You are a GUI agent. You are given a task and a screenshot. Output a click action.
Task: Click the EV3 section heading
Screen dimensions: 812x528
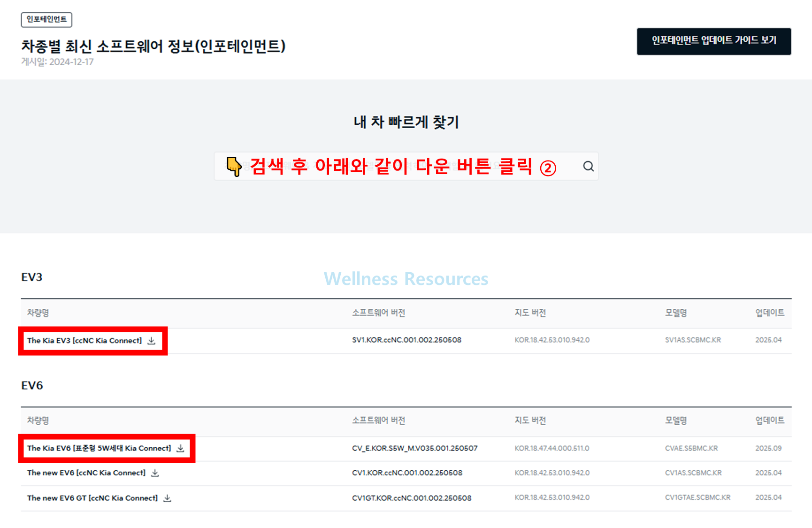(x=32, y=277)
